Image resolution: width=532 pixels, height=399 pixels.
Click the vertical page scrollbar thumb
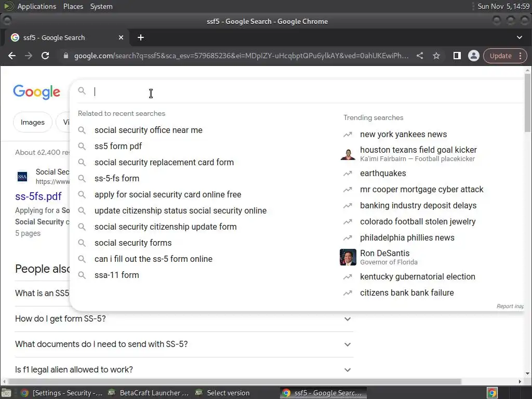coord(527,103)
